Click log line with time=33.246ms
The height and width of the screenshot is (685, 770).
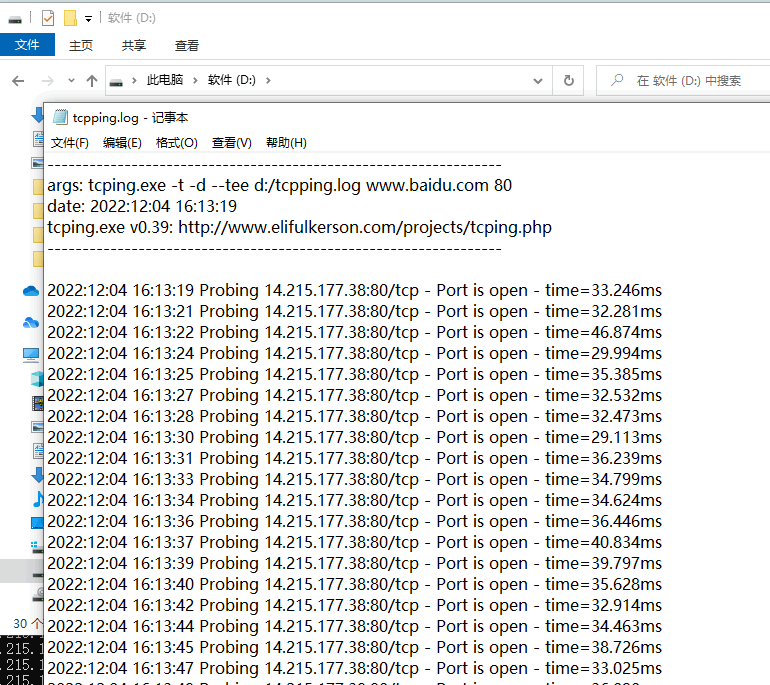(x=355, y=290)
